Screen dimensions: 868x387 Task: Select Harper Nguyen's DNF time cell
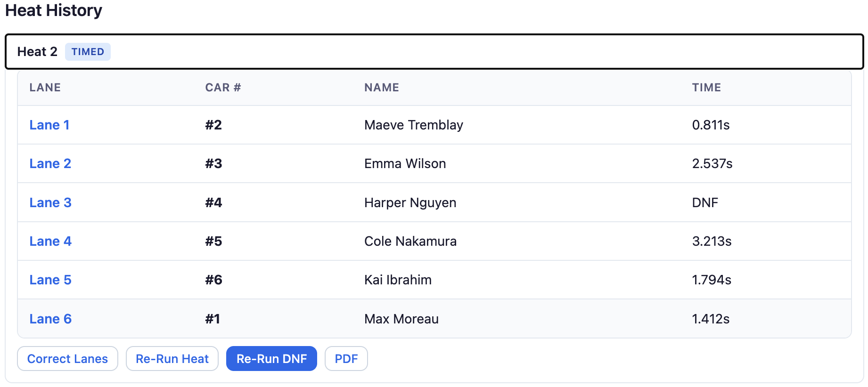[x=705, y=203]
